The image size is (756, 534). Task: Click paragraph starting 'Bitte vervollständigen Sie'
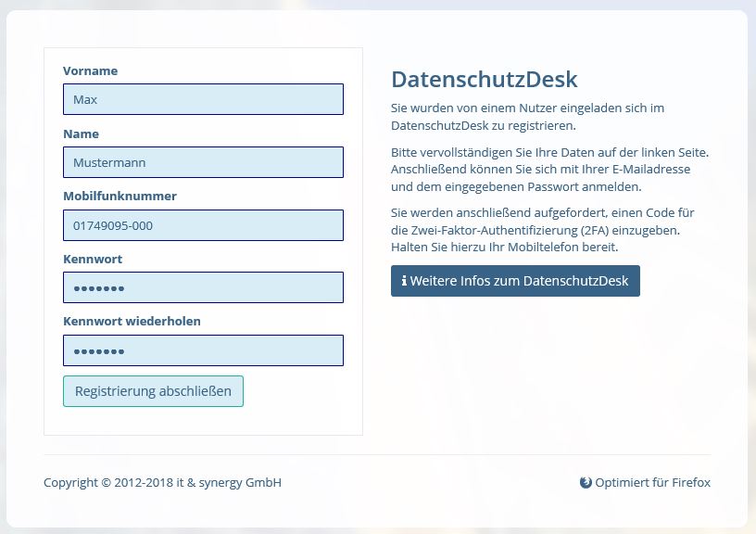point(549,170)
